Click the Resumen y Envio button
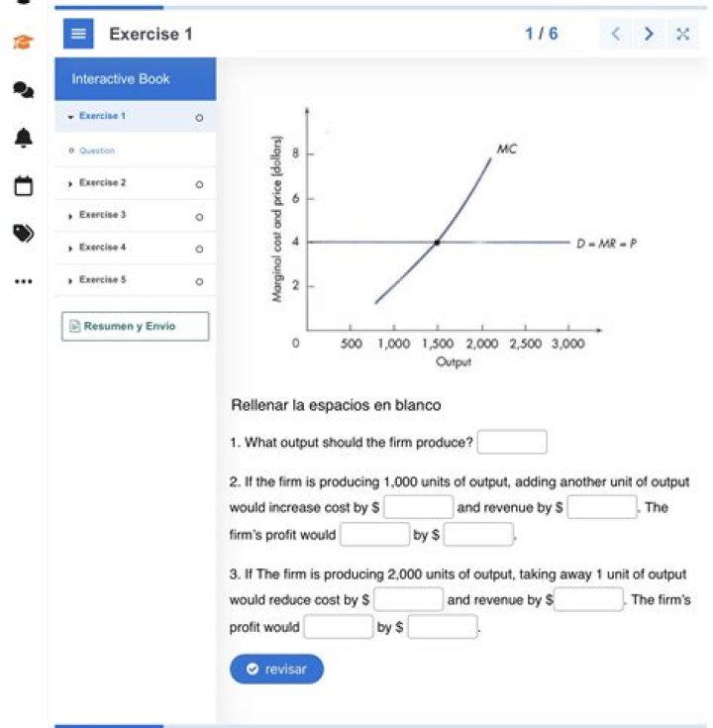This screenshot has width=713, height=728. (x=135, y=326)
